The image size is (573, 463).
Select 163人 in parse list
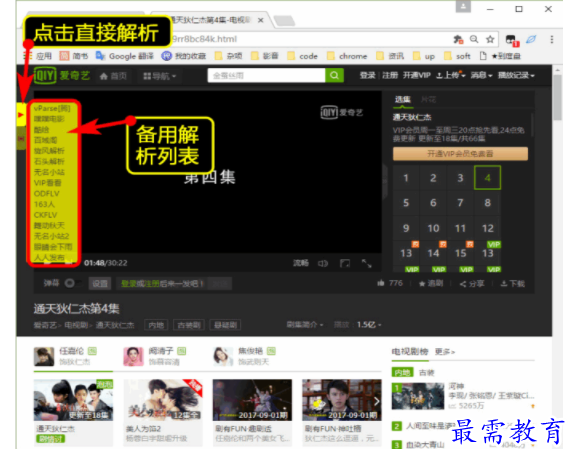[x=44, y=204]
